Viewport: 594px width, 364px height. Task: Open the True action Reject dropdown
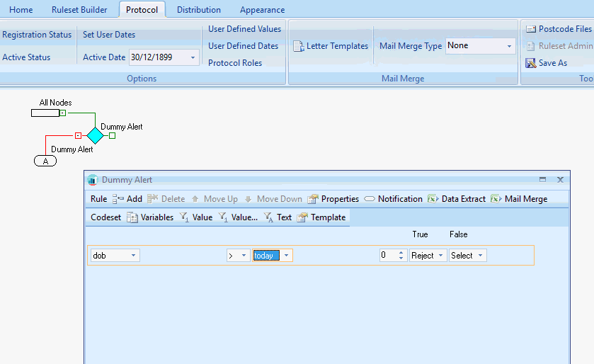[441, 256]
